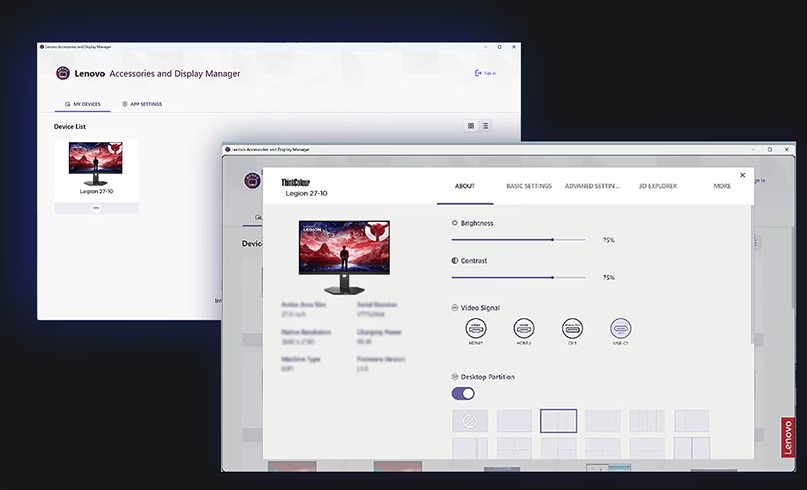
Task: Open the ABOUT tab
Action: pos(465,186)
